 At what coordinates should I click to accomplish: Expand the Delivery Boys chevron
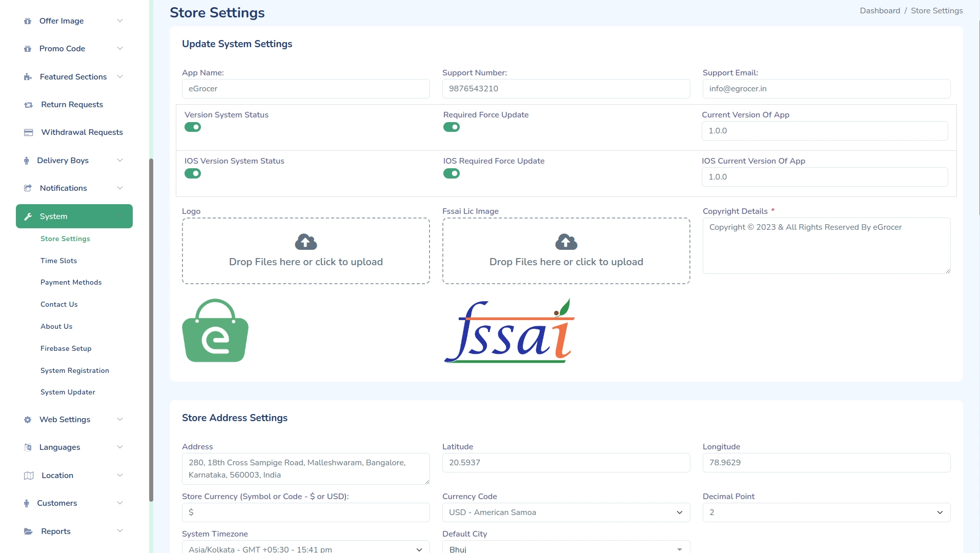[x=120, y=161]
